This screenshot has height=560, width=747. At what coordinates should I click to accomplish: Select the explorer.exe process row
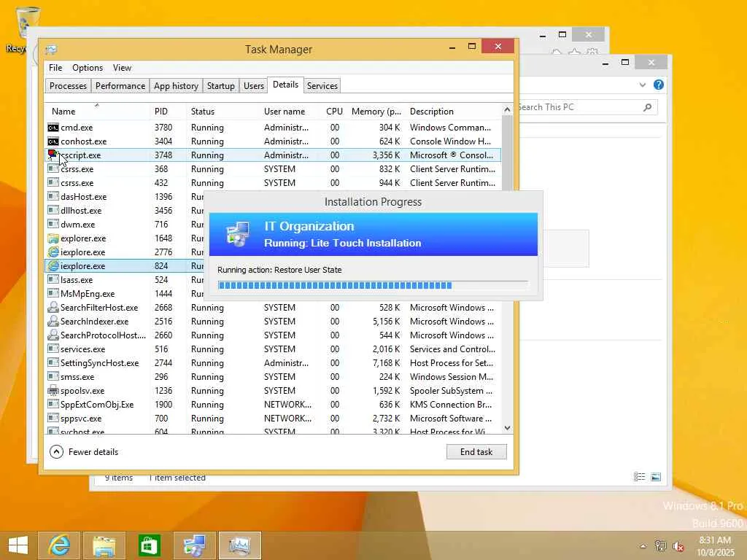pos(83,238)
